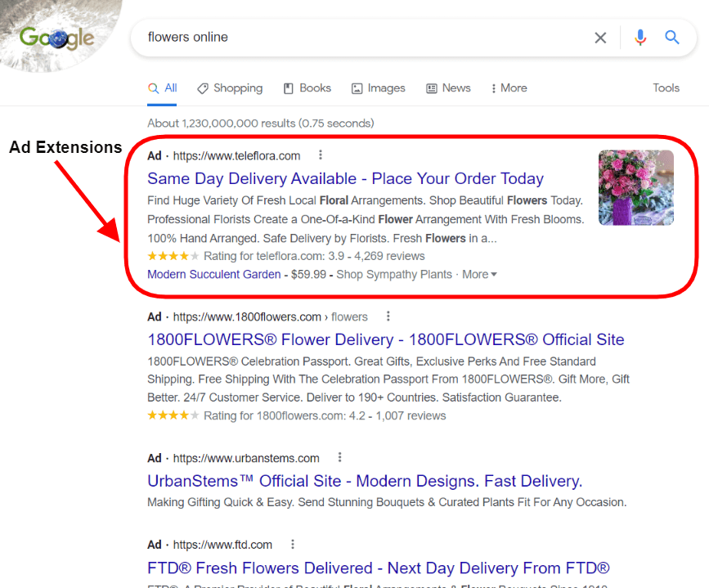Open the ftd.com ad three-dot menu

point(293,544)
